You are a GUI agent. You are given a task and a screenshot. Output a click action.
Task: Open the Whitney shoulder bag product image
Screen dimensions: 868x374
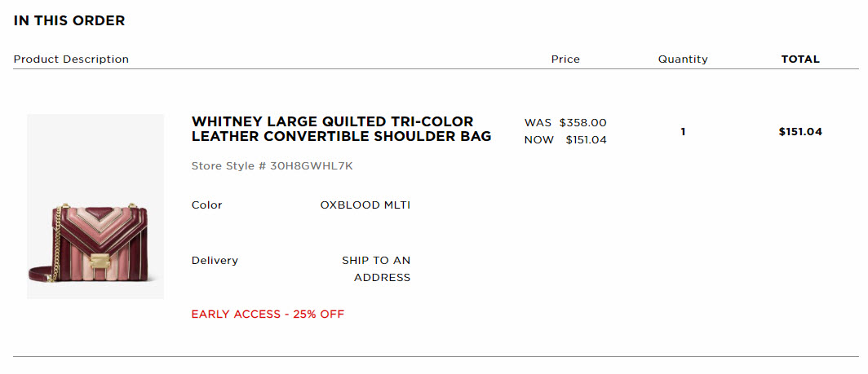click(x=95, y=206)
